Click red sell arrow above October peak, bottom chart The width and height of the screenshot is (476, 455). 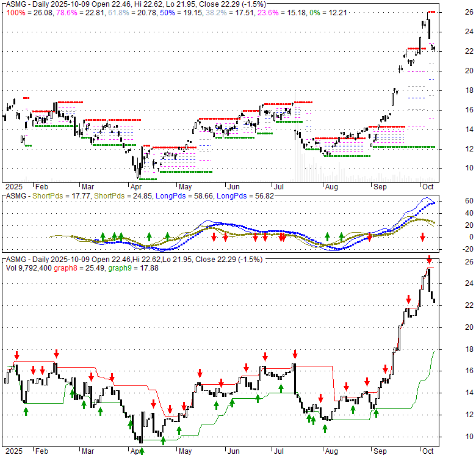pos(429,260)
